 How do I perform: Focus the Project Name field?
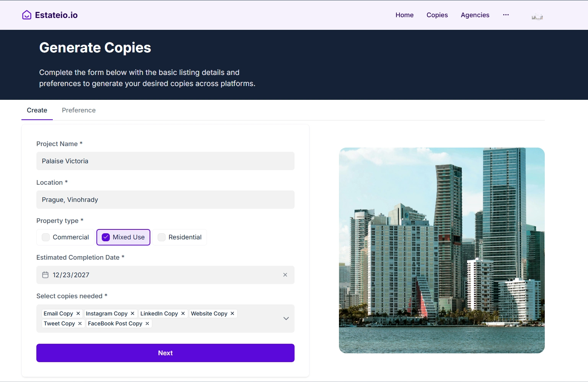pos(165,161)
